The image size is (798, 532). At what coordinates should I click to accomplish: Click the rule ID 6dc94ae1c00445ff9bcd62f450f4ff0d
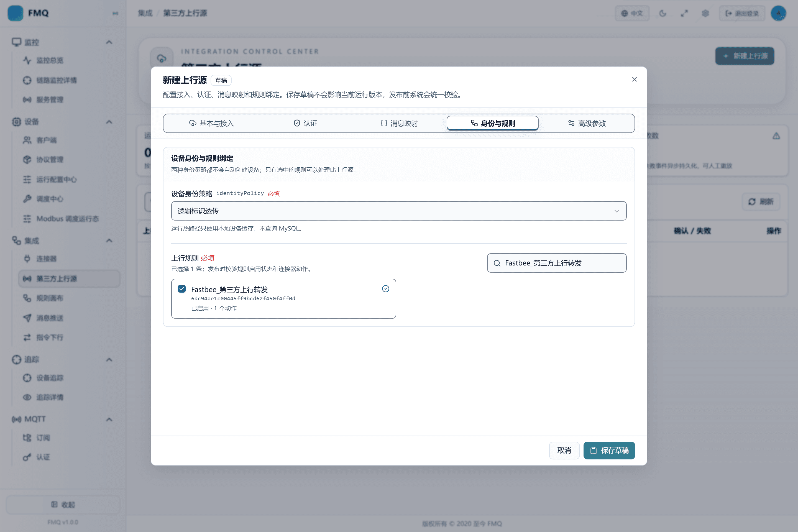(243, 299)
